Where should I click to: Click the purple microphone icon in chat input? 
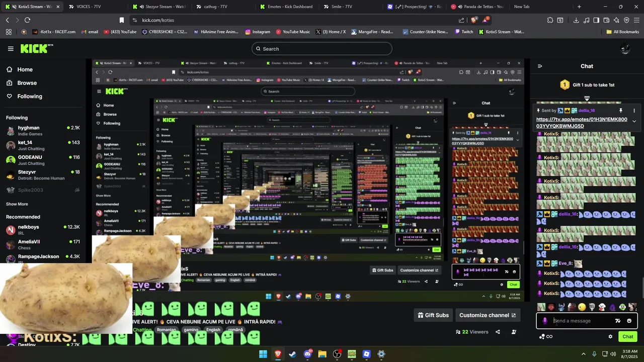[x=545, y=321]
